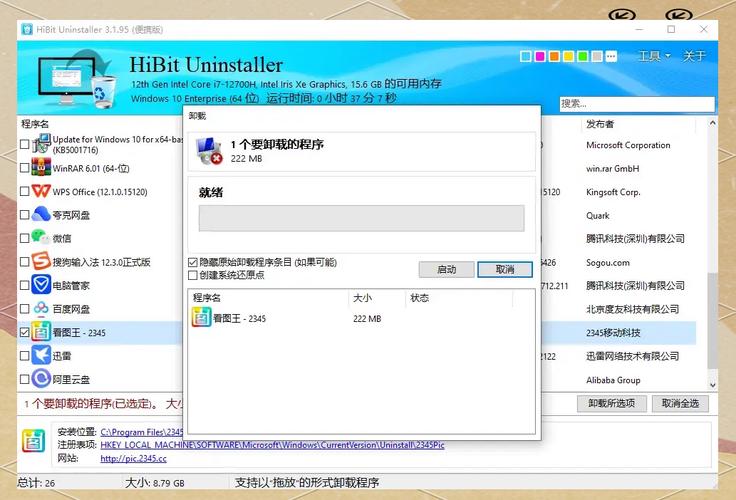The width and height of the screenshot is (736, 500).
Task: Toggle 隐藏原始卸载程序条目 checkbox
Action: click(x=192, y=262)
